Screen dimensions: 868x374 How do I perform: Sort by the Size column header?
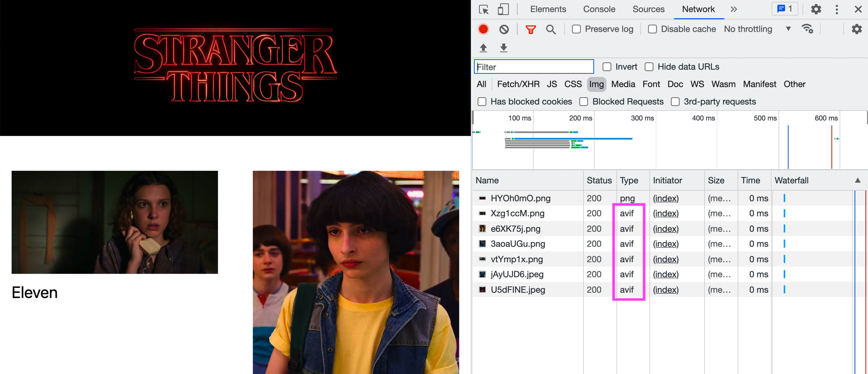[721, 180]
